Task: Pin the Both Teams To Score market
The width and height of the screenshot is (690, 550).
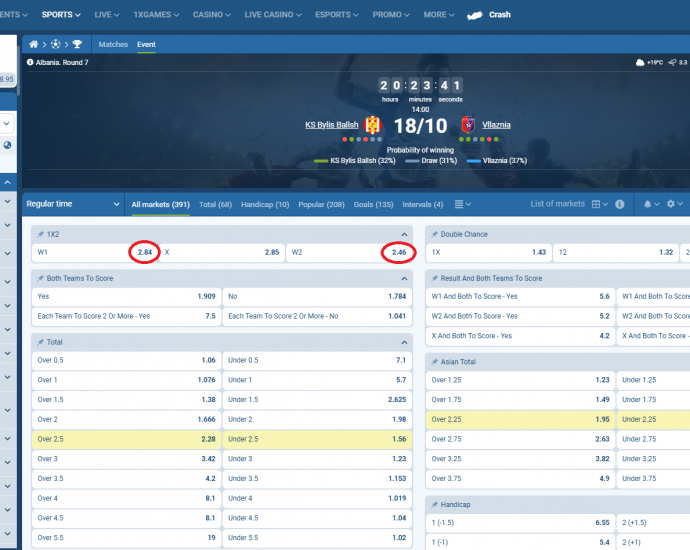Action: click(40, 278)
